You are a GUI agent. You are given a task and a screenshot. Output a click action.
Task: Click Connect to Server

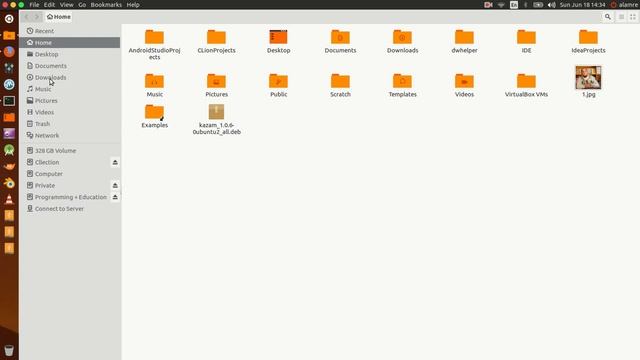click(x=70, y=209)
